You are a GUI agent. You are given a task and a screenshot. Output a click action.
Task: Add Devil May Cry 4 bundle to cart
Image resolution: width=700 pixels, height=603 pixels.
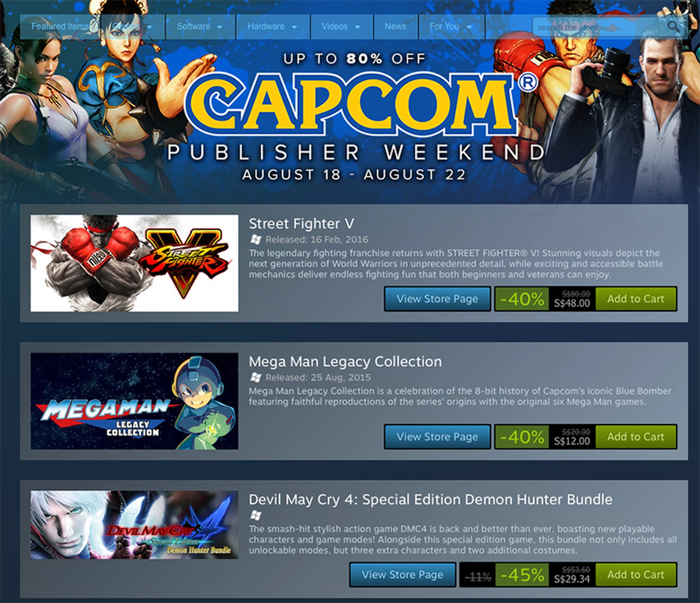636,575
